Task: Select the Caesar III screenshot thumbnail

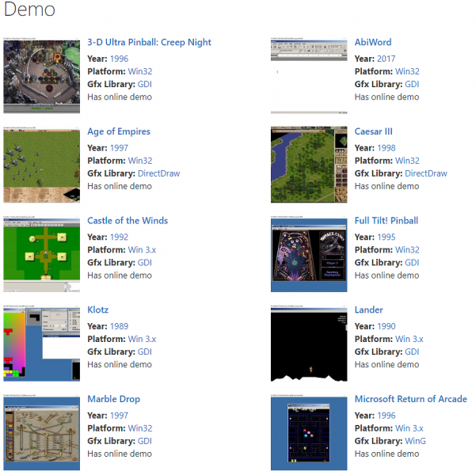Action: tap(309, 165)
